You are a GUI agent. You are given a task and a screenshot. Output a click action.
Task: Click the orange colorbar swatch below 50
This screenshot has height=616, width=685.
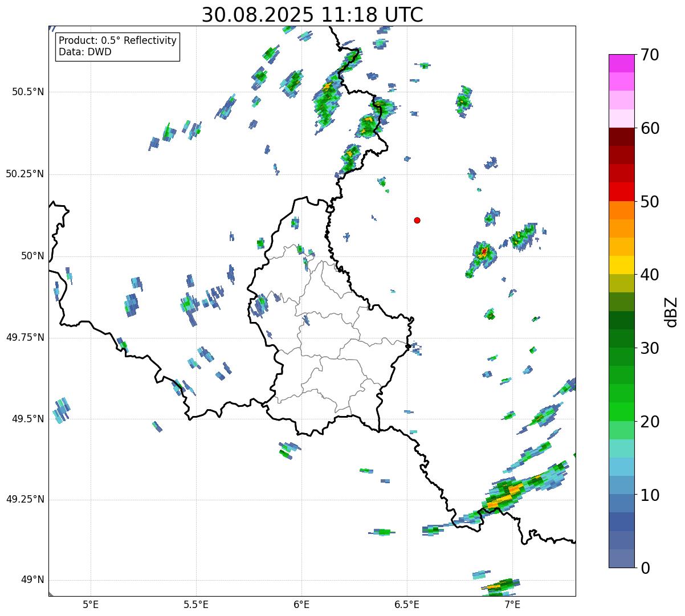tap(621, 210)
